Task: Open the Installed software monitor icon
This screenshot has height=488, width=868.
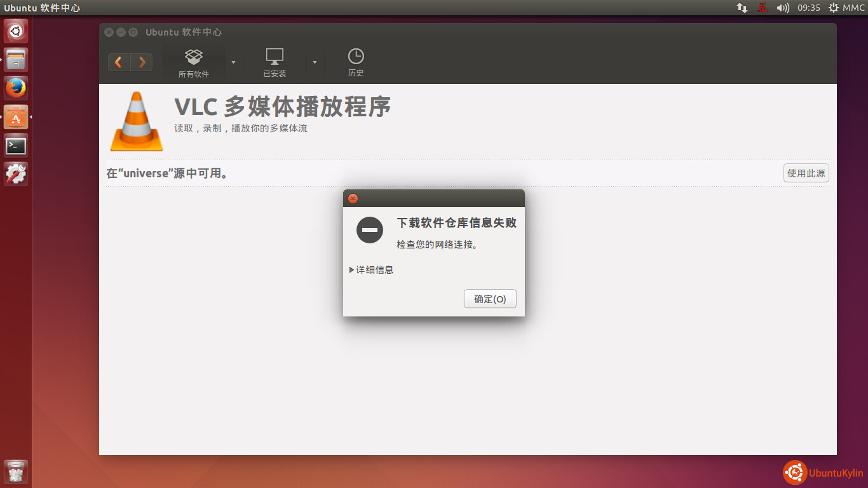Action: pos(275,57)
